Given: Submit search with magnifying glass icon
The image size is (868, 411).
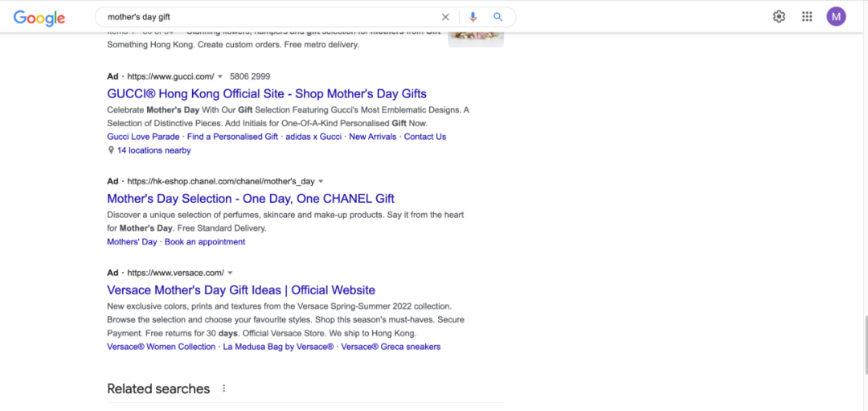Looking at the screenshot, I should coord(498,17).
